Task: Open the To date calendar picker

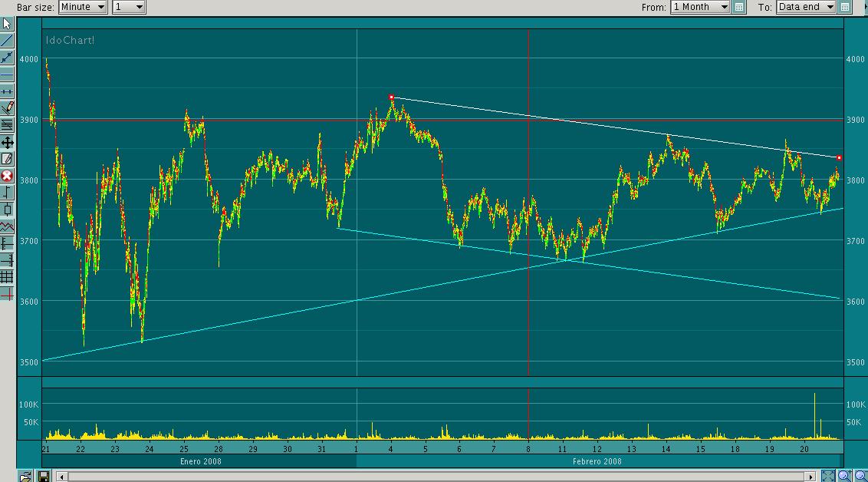Action: (845, 7)
